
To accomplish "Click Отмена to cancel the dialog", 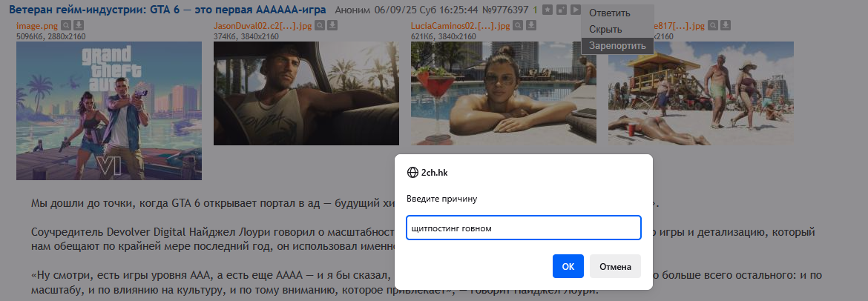I will 615,266.
